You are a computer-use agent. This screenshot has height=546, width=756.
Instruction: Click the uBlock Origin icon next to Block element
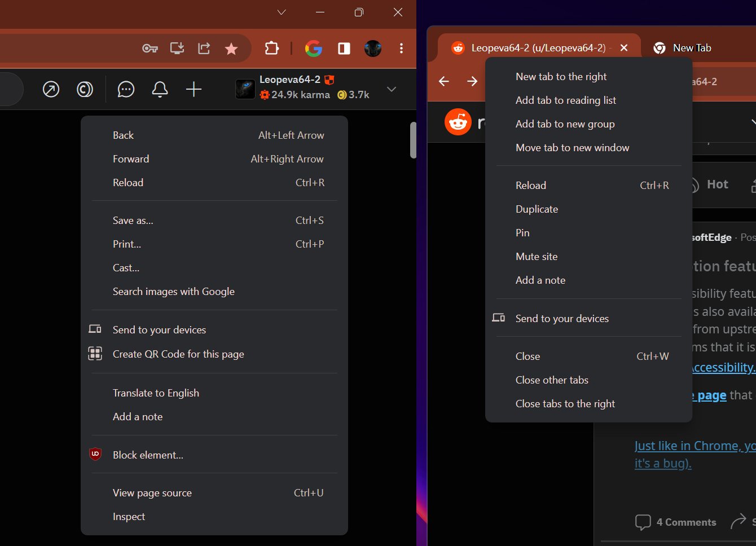pyautogui.click(x=95, y=453)
